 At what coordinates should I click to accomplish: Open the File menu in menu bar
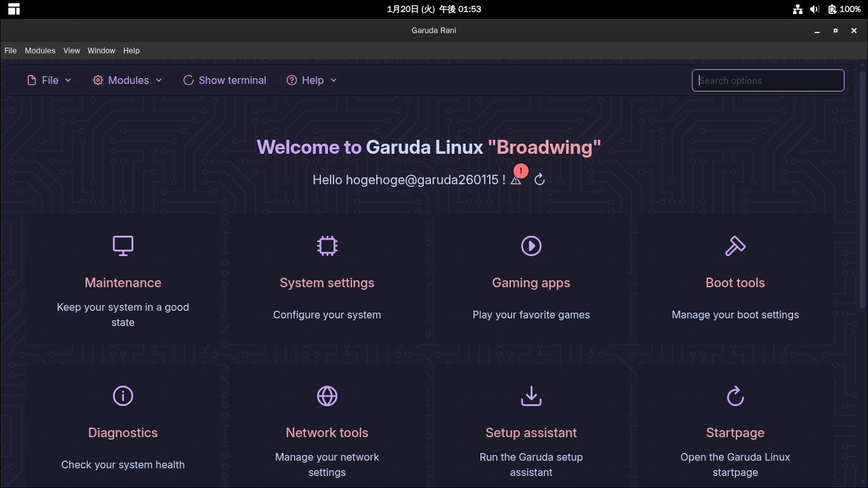pyautogui.click(x=11, y=51)
